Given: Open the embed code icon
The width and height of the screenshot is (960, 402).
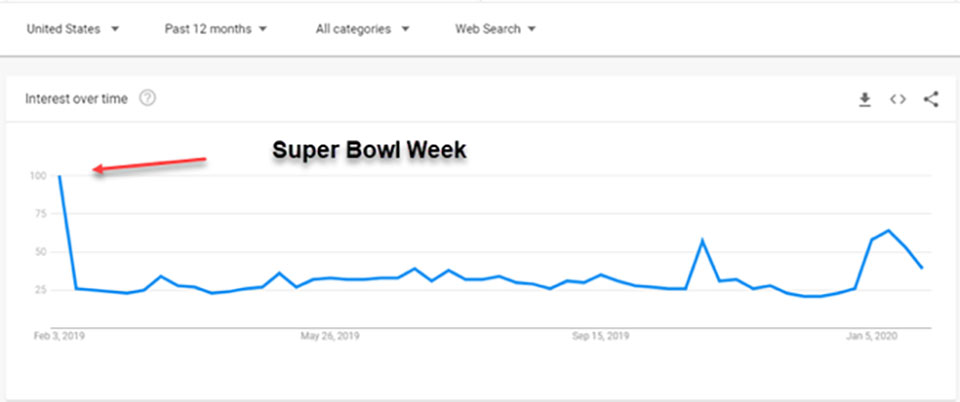Looking at the screenshot, I should (x=898, y=99).
